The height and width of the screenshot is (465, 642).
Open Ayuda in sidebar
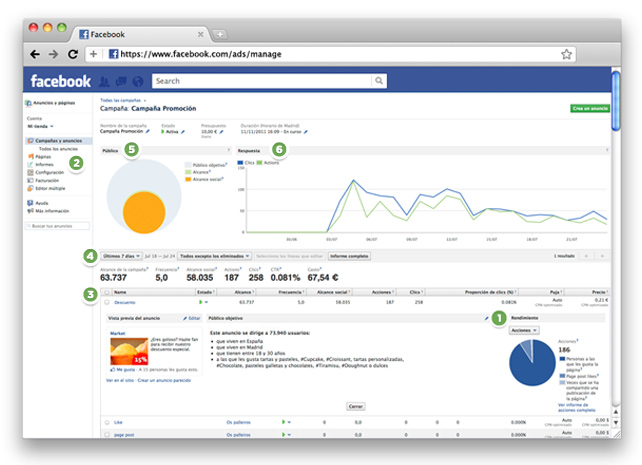[x=41, y=203]
